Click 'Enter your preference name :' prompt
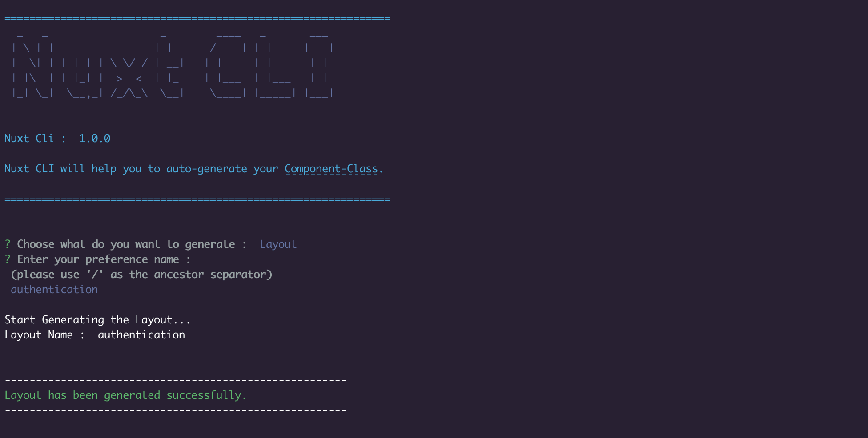Viewport: 868px width, 438px height. pos(98,259)
